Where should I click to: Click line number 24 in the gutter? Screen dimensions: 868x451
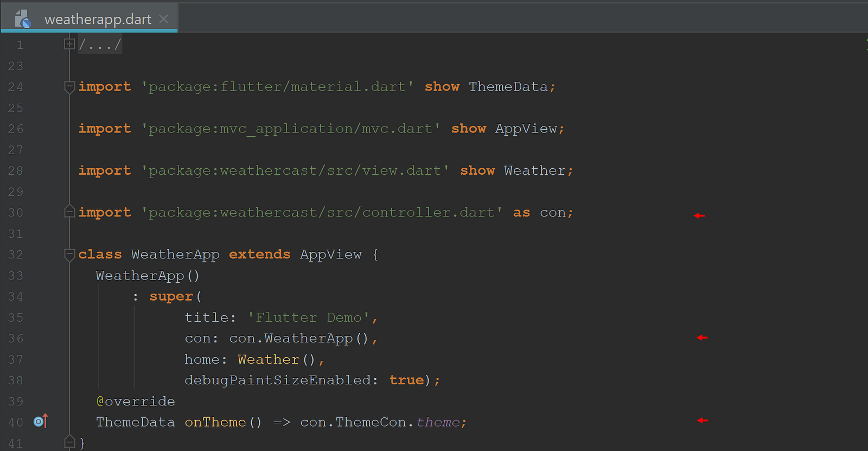click(x=15, y=87)
